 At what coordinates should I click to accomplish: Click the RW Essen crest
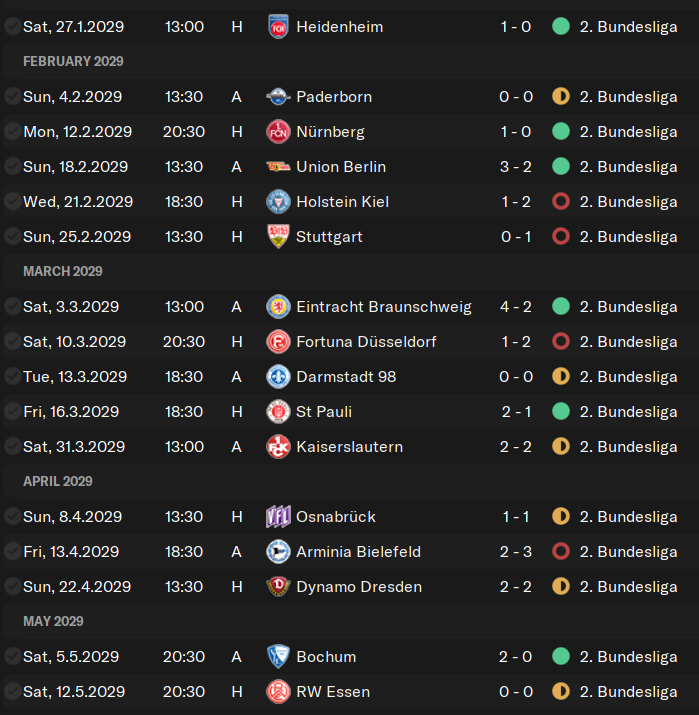click(278, 692)
